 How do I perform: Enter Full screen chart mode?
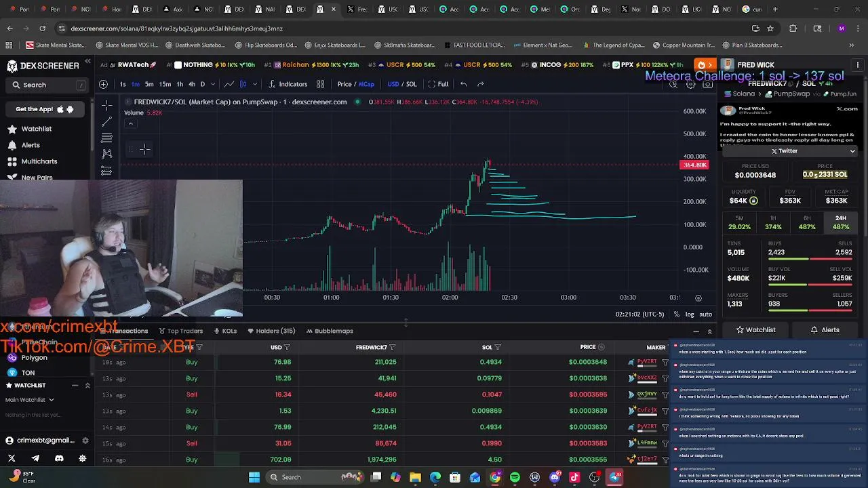click(438, 84)
